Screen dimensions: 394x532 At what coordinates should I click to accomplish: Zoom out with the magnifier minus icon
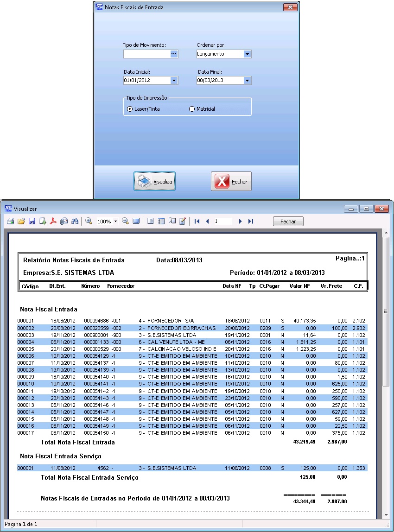pos(125,222)
